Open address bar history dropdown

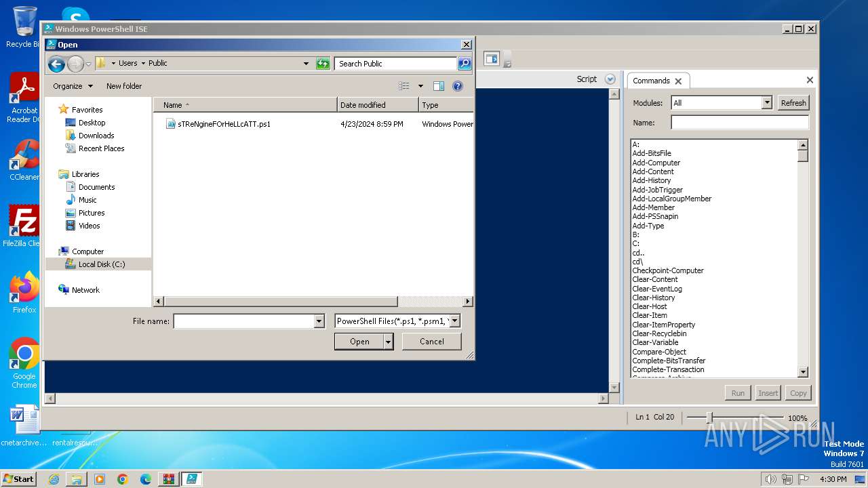click(306, 64)
